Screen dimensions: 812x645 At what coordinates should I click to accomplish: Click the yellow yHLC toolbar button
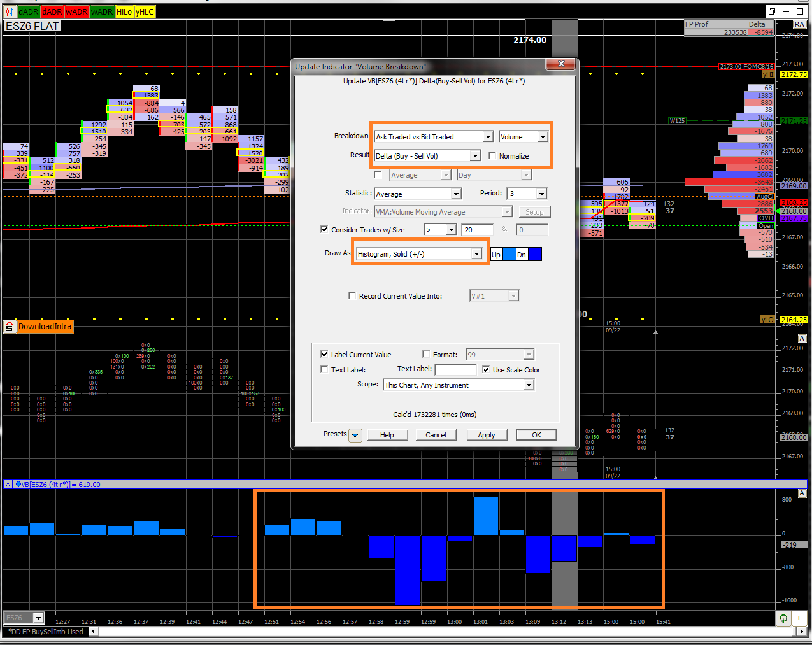145,11
